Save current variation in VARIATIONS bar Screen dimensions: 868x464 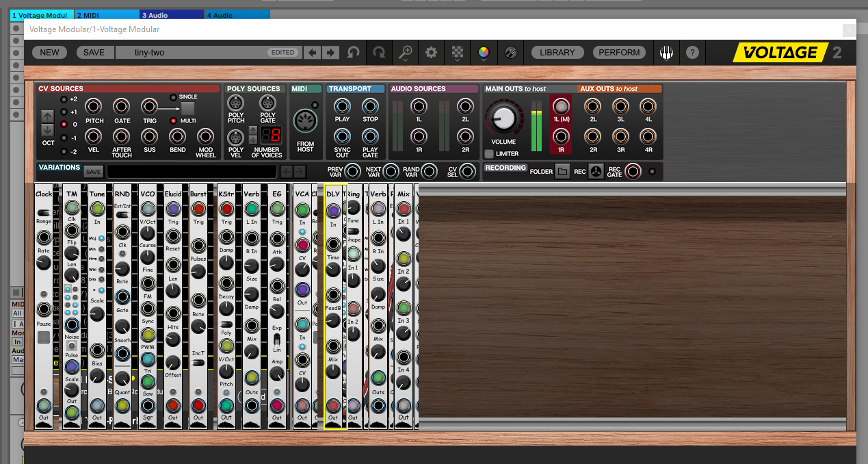pyautogui.click(x=94, y=172)
